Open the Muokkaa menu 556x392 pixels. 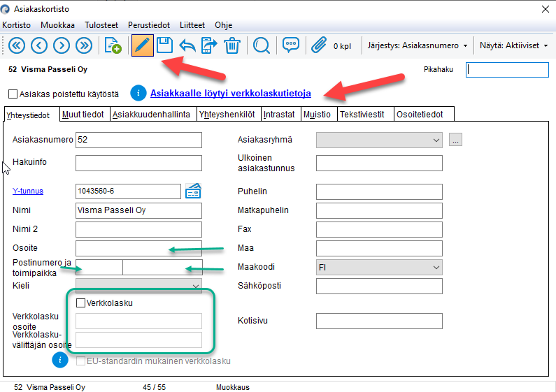click(57, 25)
